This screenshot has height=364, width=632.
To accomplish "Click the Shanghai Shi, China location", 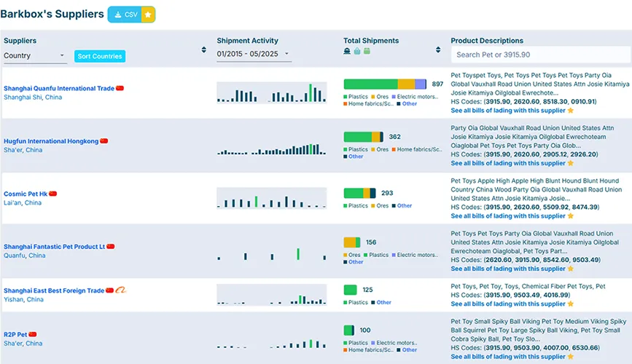I will (33, 98).
